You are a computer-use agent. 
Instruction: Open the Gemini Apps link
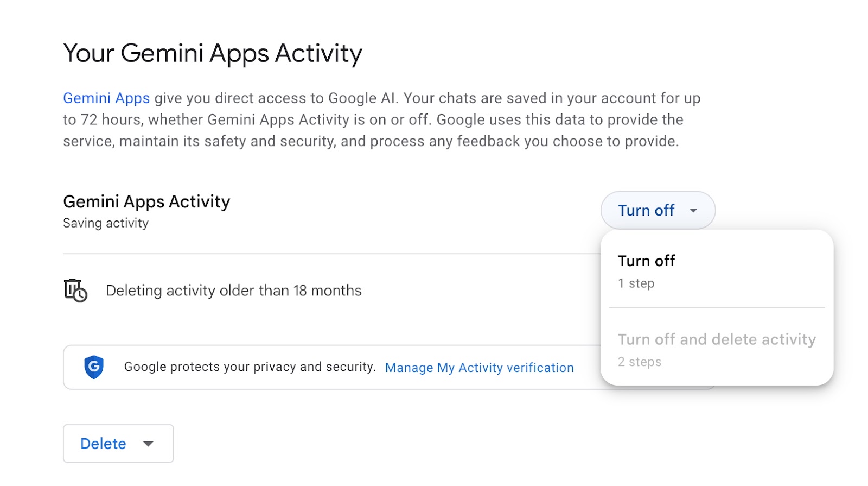click(106, 98)
